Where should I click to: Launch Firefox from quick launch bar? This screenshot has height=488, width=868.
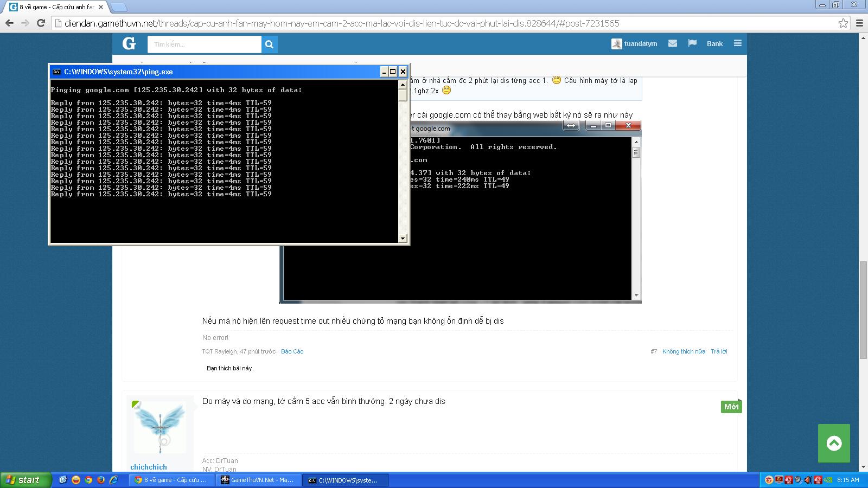pos(101,480)
